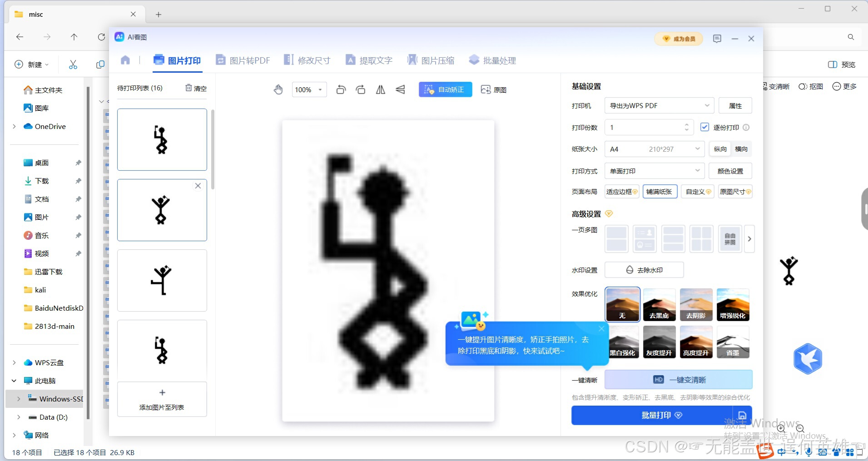Switch to 修改尺寸 tab
The height and width of the screenshot is (461, 868).
pyautogui.click(x=307, y=60)
